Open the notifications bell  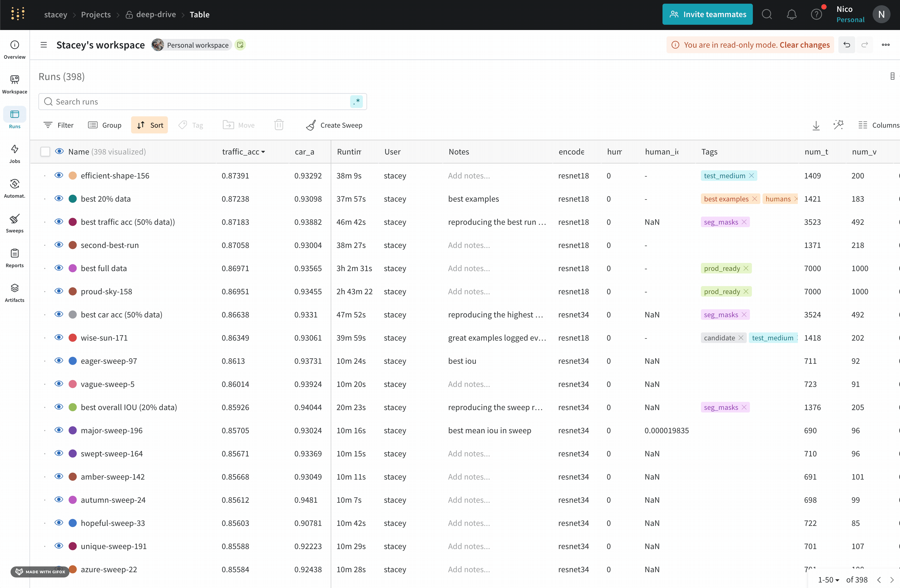pos(792,14)
